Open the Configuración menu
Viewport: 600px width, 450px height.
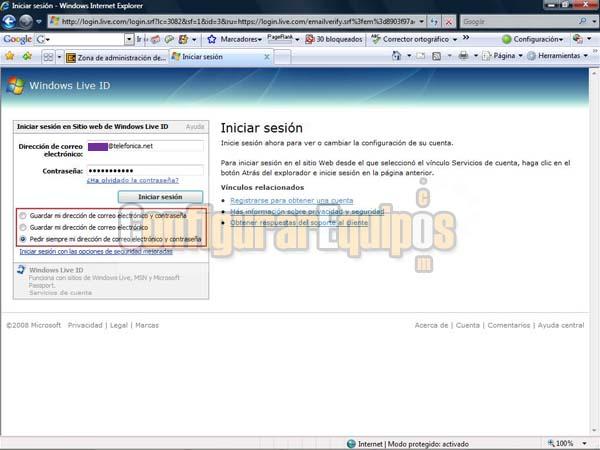(x=538, y=39)
